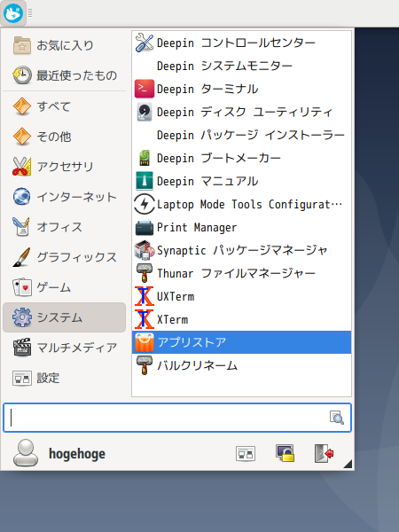Click the UXTerm label text
This screenshot has height=532, width=399.
click(x=176, y=297)
